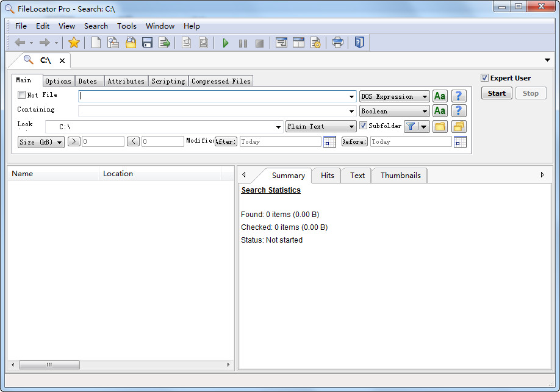The image size is (560, 392).
Task: Browse for multiple folders icon
Action: pyautogui.click(x=459, y=126)
